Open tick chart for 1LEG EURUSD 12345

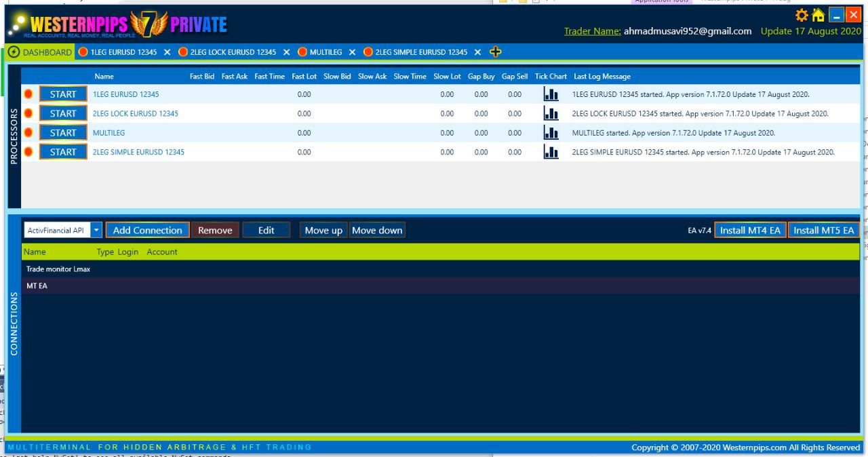[x=551, y=94]
